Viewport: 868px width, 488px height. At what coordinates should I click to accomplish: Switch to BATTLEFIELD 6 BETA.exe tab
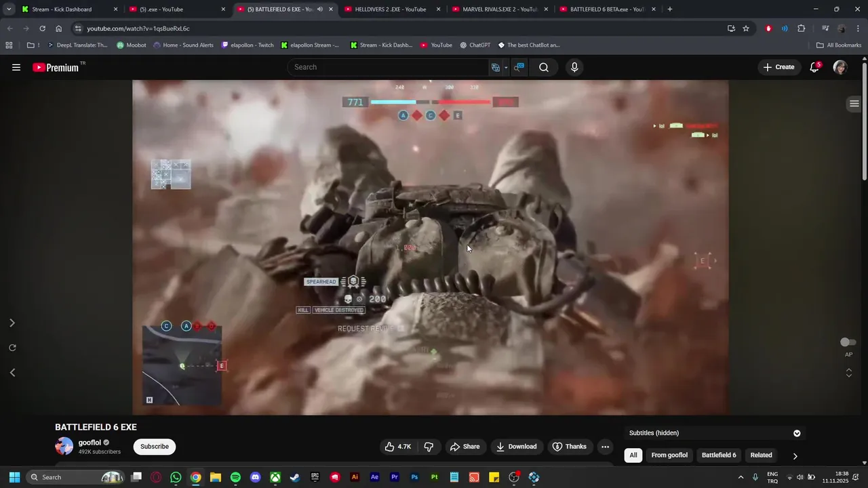(x=608, y=9)
